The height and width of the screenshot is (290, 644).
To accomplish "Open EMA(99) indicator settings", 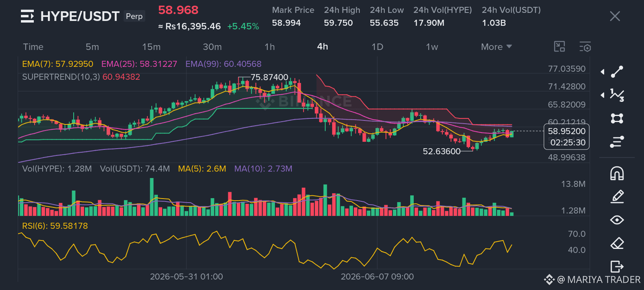I will click(223, 64).
